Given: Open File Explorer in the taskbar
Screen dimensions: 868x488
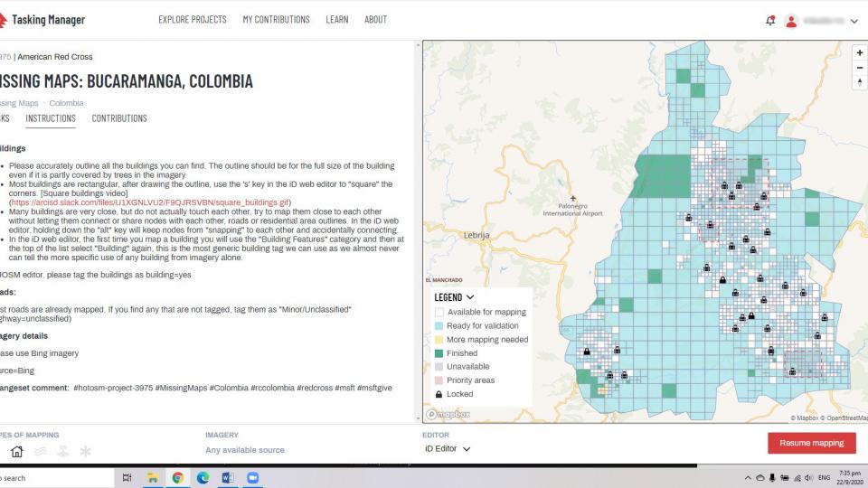Looking at the screenshot, I should point(153,477).
